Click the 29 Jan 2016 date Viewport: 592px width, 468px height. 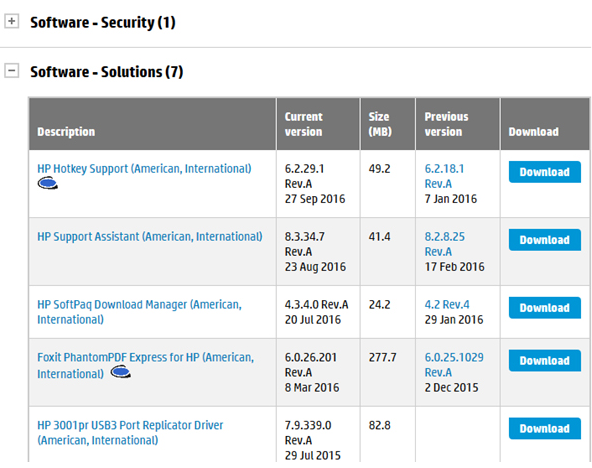[x=454, y=320]
